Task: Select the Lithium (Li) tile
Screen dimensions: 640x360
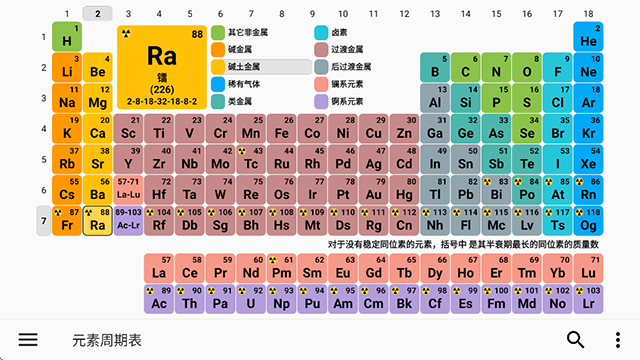Action: click(x=67, y=67)
